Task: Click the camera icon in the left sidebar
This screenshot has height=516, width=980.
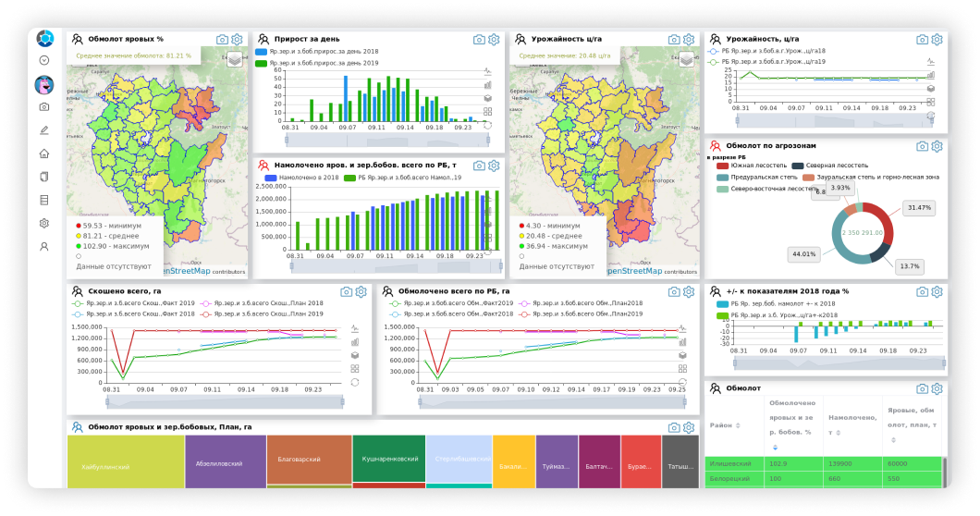Action: click(x=43, y=107)
